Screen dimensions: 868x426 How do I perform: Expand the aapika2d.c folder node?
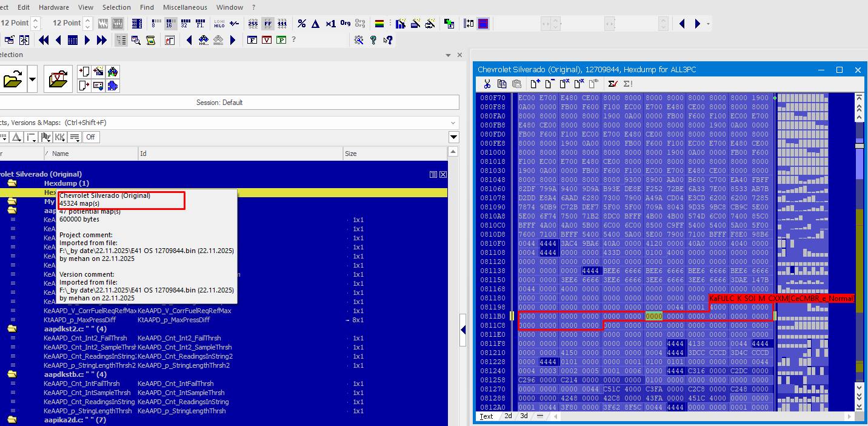[x=12, y=420]
